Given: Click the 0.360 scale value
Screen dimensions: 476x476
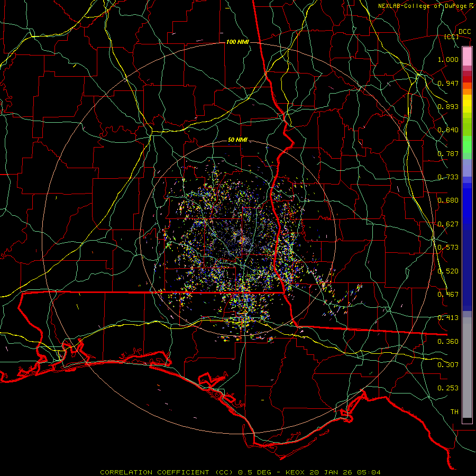Looking at the screenshot, I should 448,342.
